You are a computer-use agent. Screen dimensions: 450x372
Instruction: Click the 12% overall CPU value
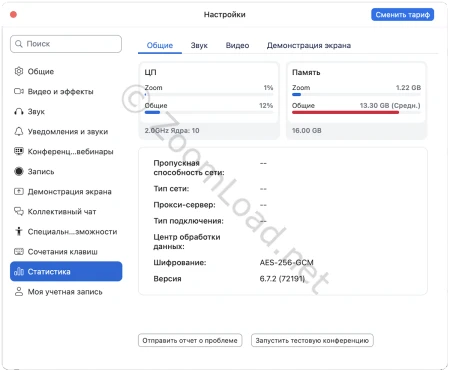[x=266, y=105]
